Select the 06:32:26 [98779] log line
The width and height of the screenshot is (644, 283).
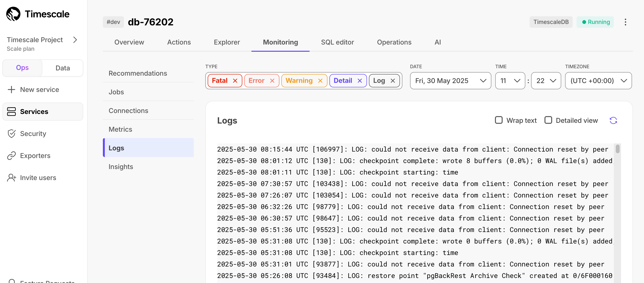411,207
